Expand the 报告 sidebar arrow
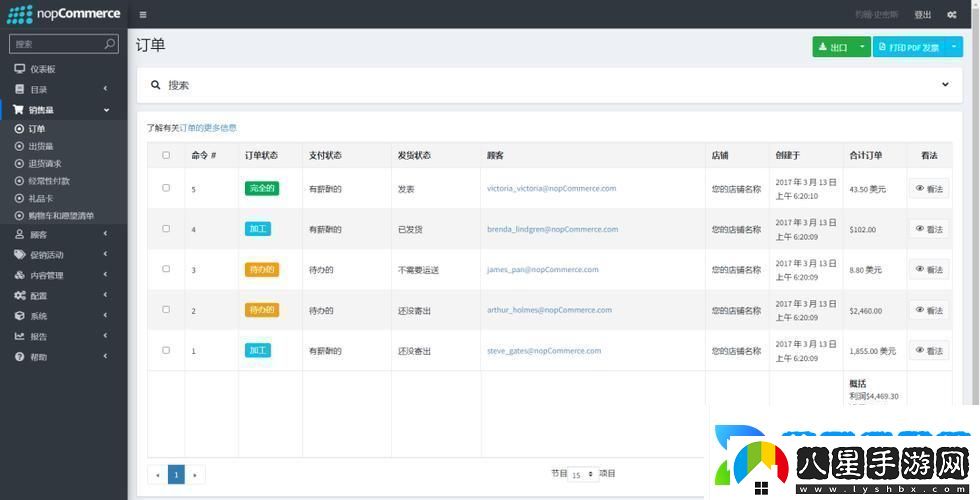This screenshot has height=500, width=980. (x=106, y=336)
